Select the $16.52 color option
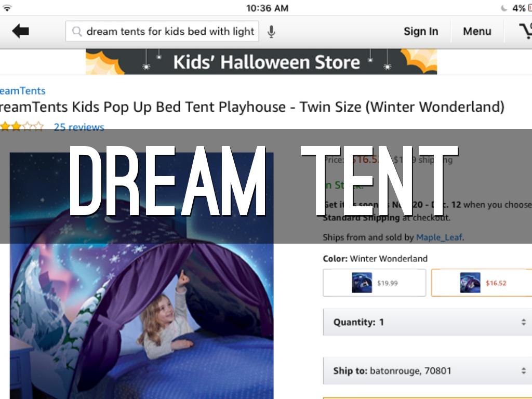The image size is (532, 399). 482,283
